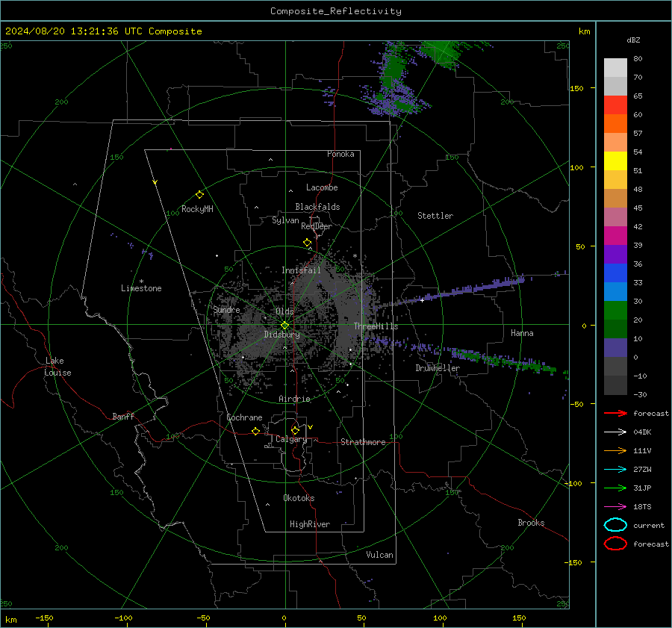Click the Airdrie town label
Screen dimensions: 672x628
[x=294, y=399]
